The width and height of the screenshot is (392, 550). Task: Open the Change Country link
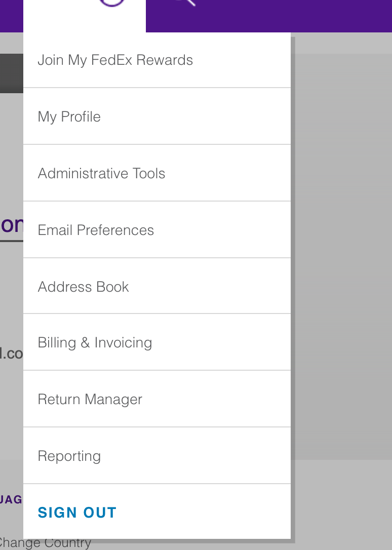pos(46,542)
